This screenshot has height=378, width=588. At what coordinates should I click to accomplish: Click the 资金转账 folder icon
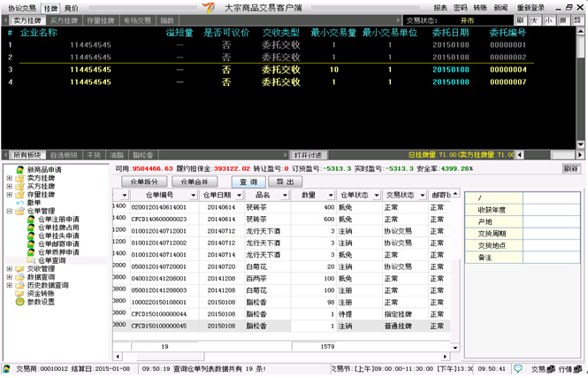(x=19, y=294)
